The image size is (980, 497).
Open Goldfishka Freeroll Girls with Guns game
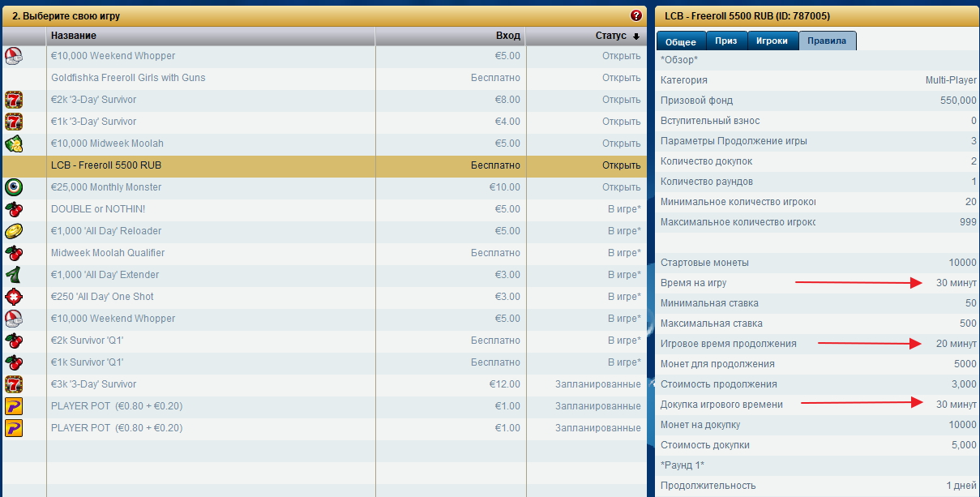click(x=128, y=78)
